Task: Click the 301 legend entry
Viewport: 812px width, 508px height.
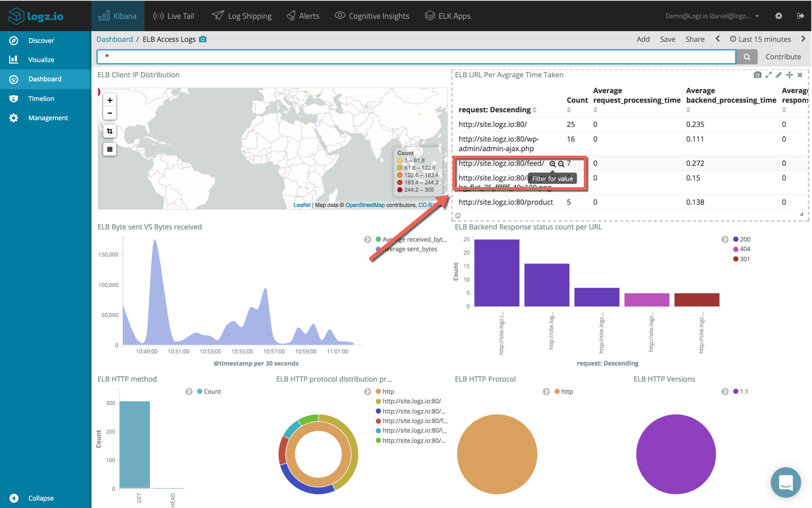Action: 742,259
